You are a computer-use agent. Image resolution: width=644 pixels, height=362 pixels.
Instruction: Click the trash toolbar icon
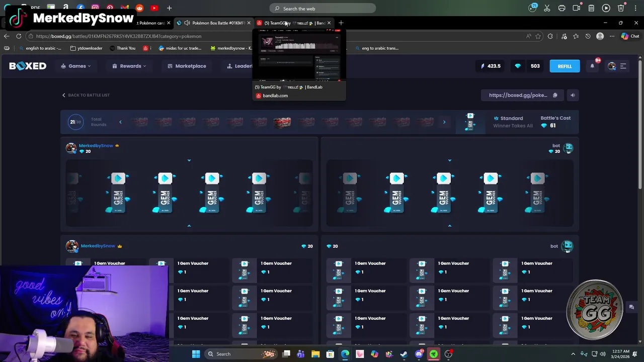tap(621, 8)
